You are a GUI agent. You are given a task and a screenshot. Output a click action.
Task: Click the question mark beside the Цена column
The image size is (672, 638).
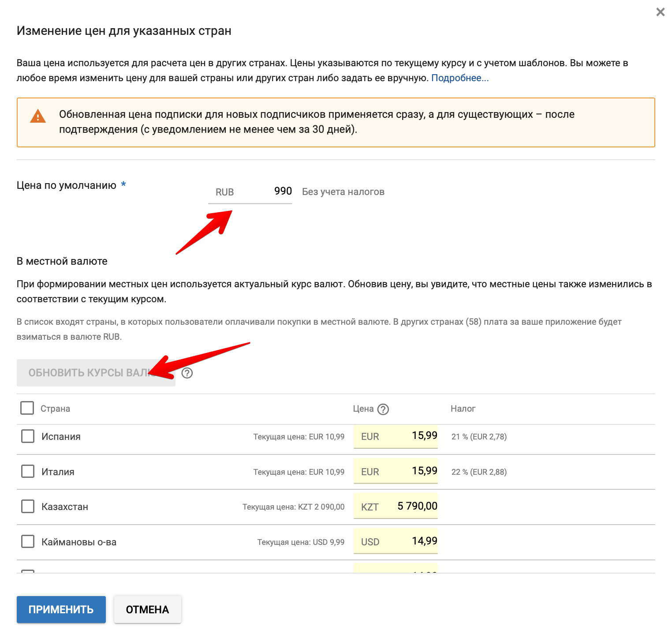click(x=384, y=409)
